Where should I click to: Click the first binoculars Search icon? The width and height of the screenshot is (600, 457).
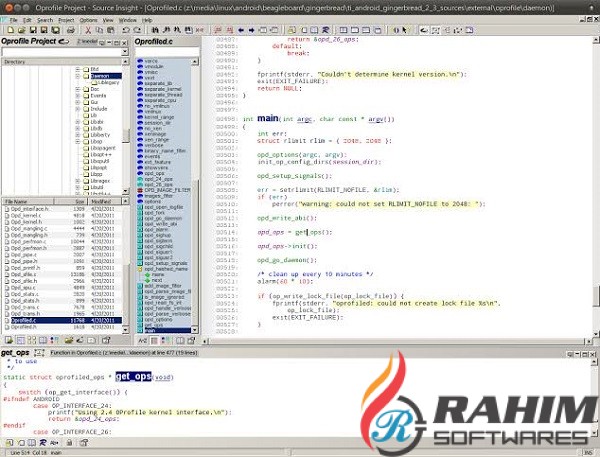[155, 30]
